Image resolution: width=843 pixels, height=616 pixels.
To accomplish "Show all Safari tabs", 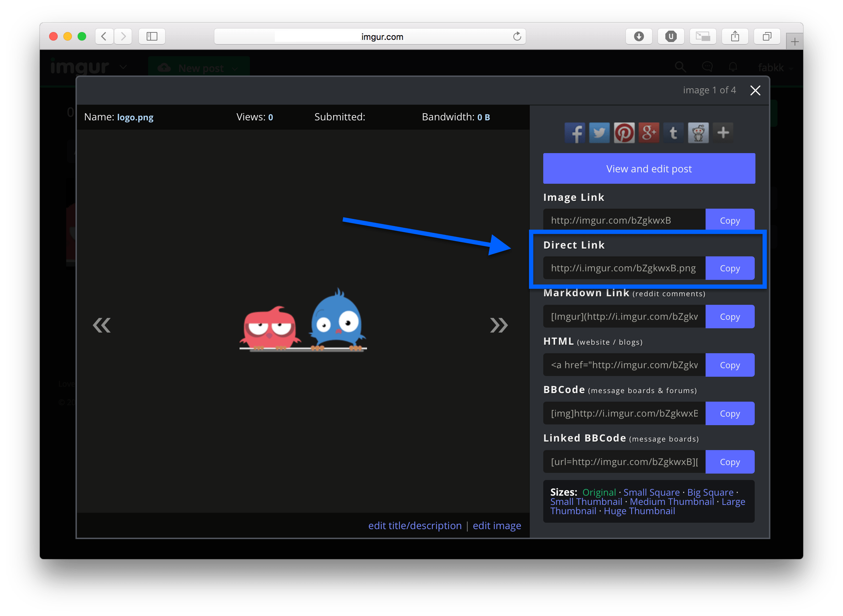I will 767,36.
